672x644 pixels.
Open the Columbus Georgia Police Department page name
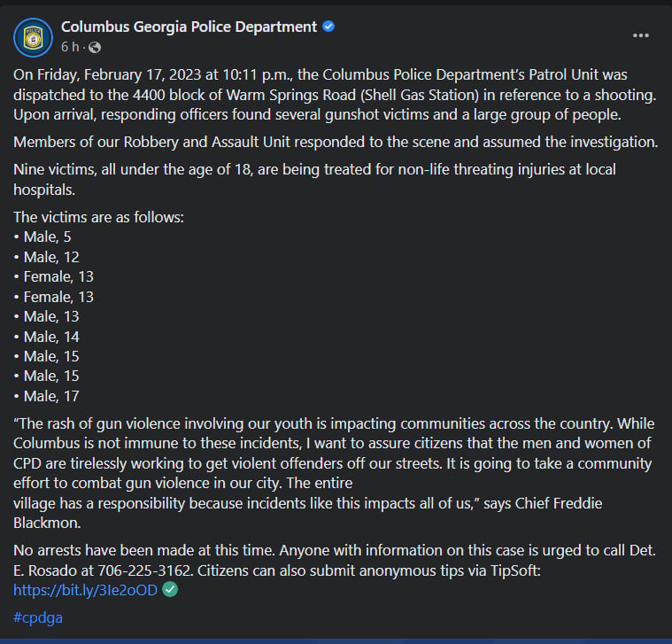[x=189, y=27]
